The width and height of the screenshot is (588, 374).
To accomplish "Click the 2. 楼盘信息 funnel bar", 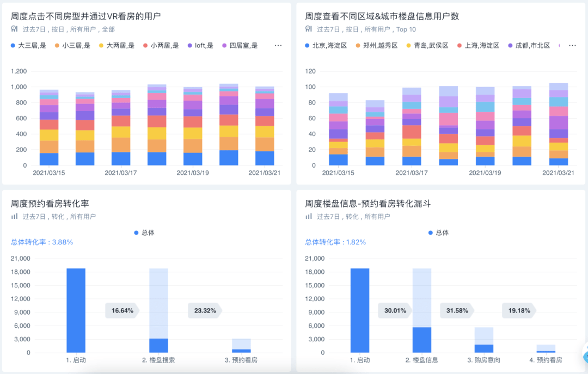I will point(422,311).
